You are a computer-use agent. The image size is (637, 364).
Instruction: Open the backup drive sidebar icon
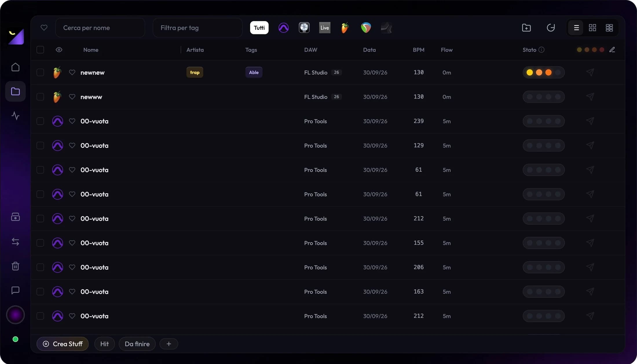pyautogui.click(x=15, y=217)
